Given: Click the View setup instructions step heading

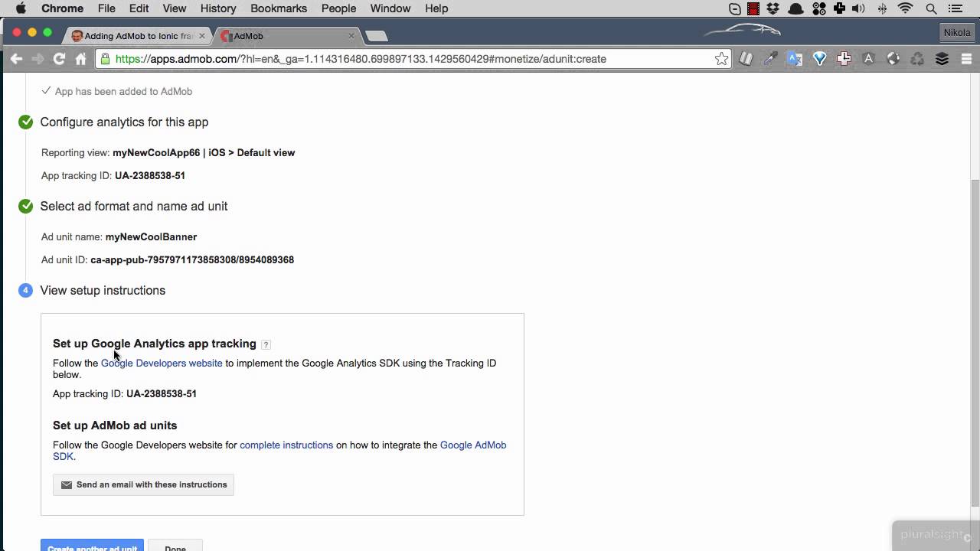Looking at the screenshot, I should click(103, 291).
